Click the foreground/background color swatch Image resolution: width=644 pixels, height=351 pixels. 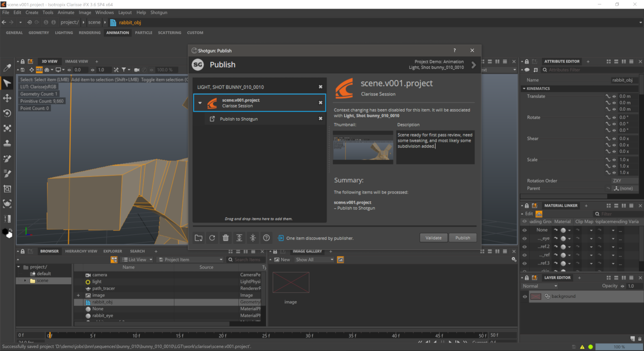tap(7, 233)
